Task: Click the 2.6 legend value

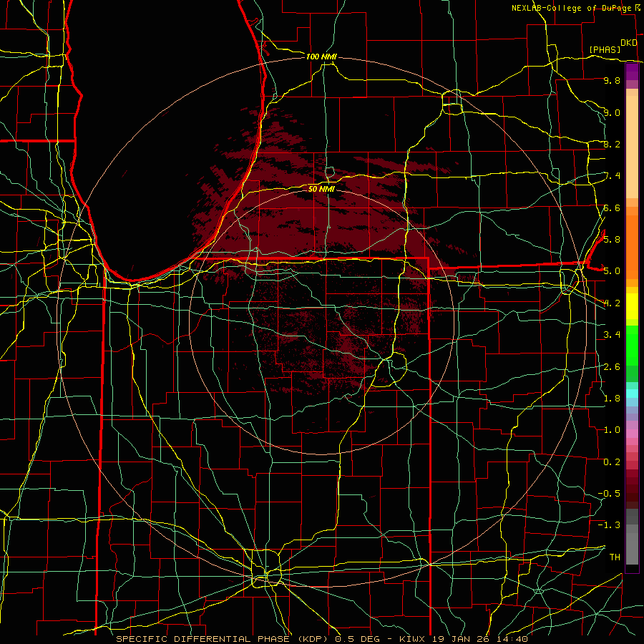Action: click(x=612, y=367)
